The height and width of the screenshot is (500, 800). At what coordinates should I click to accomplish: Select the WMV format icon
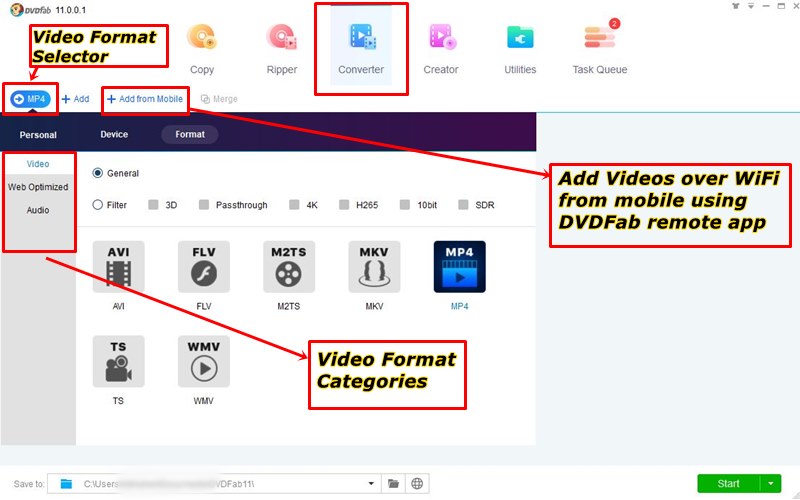coord(204,361)
